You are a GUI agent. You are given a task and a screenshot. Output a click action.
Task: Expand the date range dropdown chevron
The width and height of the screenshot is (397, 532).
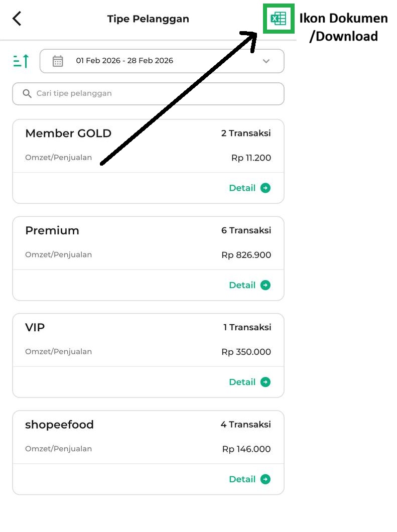[x=266, y=61]
